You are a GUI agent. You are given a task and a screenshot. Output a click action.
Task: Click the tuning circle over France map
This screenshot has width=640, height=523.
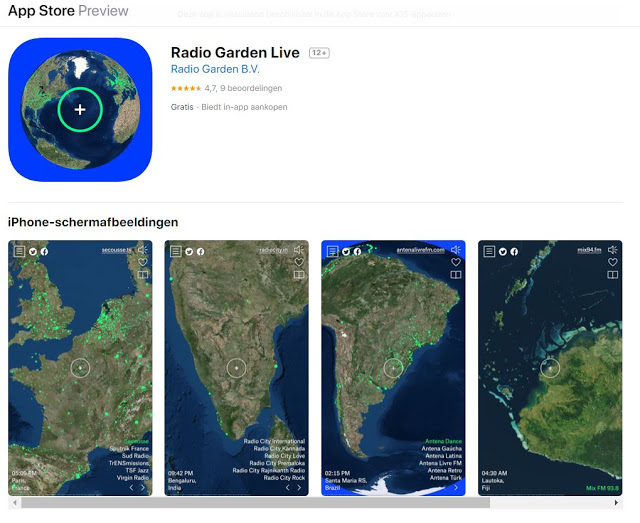tap(80, 368)
